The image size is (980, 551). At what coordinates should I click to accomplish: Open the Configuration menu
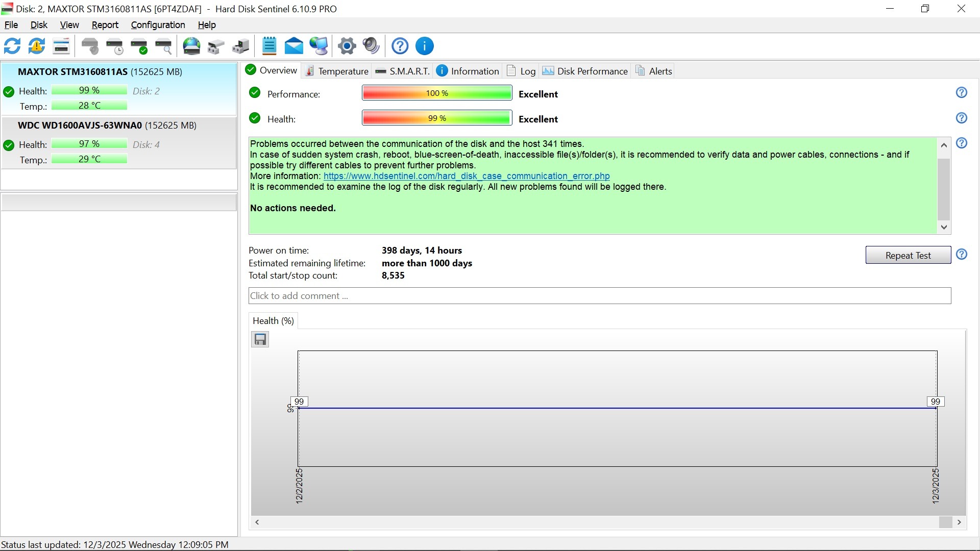(158, 25)
